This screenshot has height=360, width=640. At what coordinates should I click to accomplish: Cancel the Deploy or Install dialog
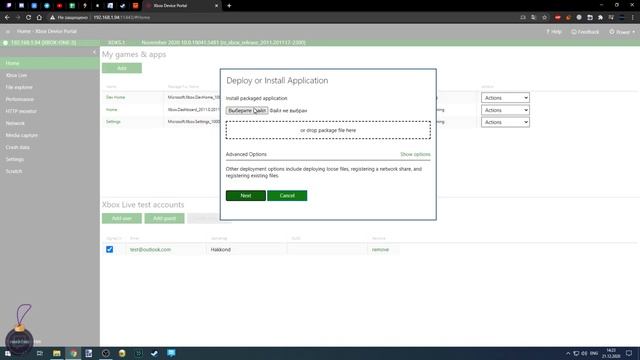287,196
